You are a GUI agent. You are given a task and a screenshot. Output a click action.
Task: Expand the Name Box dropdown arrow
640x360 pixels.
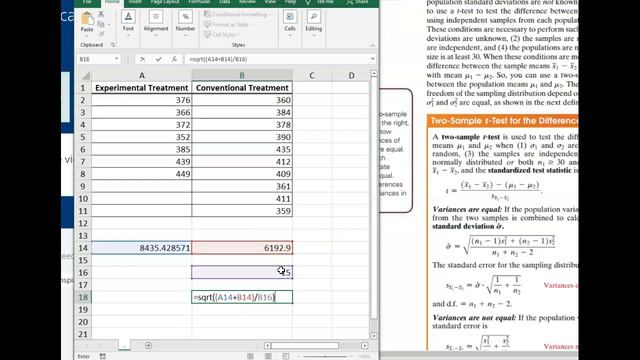pyautogui.click(x=116, y=59)
